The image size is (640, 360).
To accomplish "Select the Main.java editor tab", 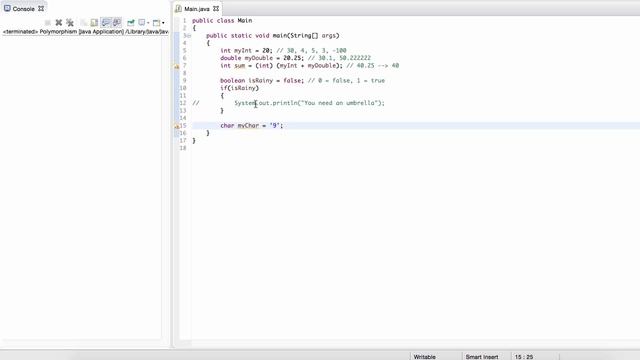I will click(x=197, y=9).
